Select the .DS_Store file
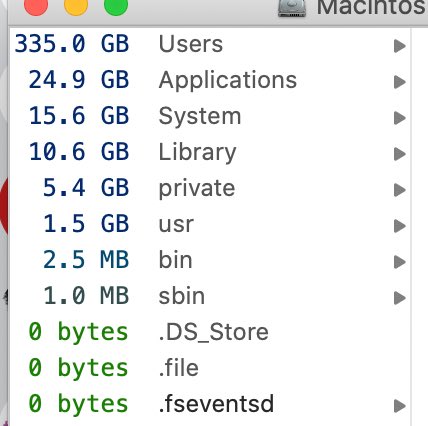 [x=210, y=332]
